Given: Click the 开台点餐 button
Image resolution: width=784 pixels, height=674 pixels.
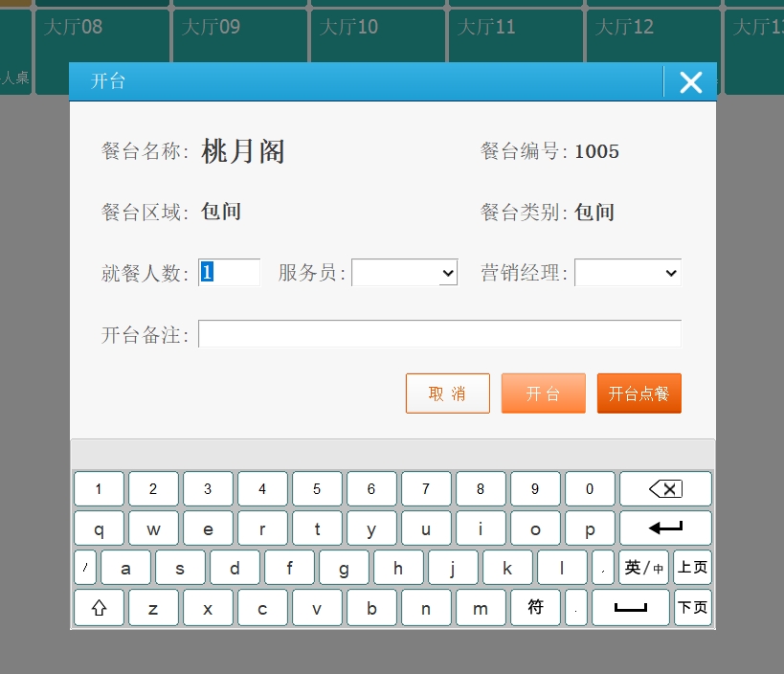Looking at the screenshot, I should (x=638, y=393).
